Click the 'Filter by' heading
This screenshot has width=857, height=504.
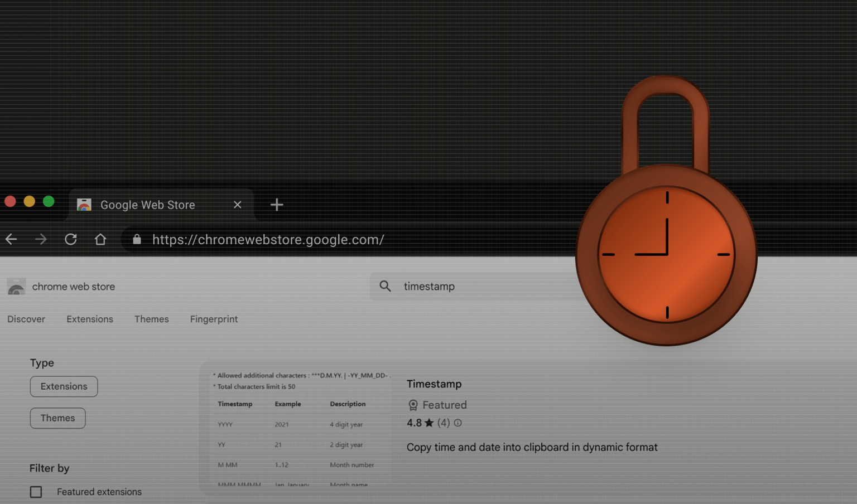50,468
